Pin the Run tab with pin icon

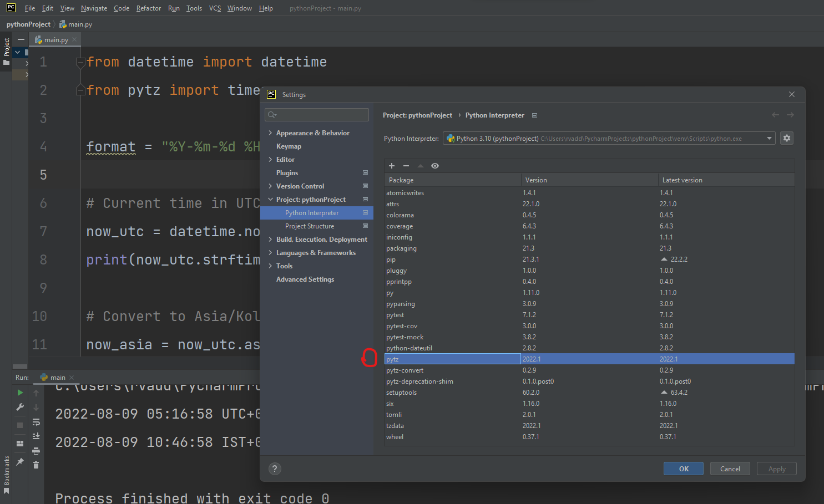(21, 461)
